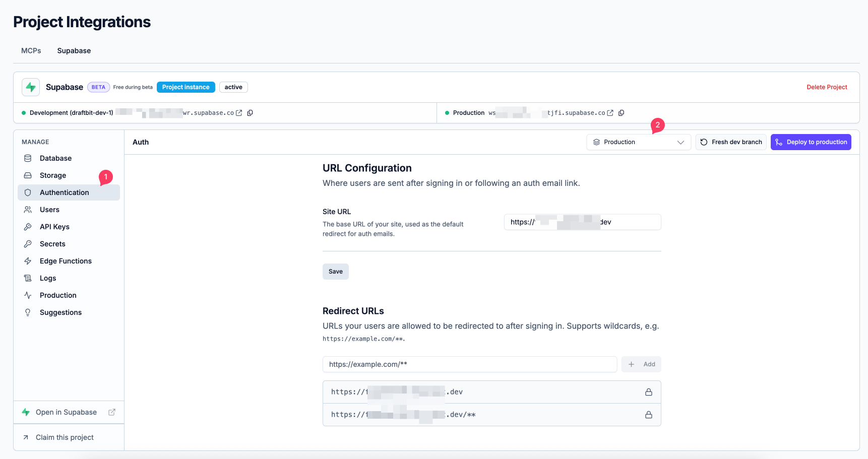The image size is (868, 459).
Task: Switch to the Supabase tab
Action: coord(74,51)
